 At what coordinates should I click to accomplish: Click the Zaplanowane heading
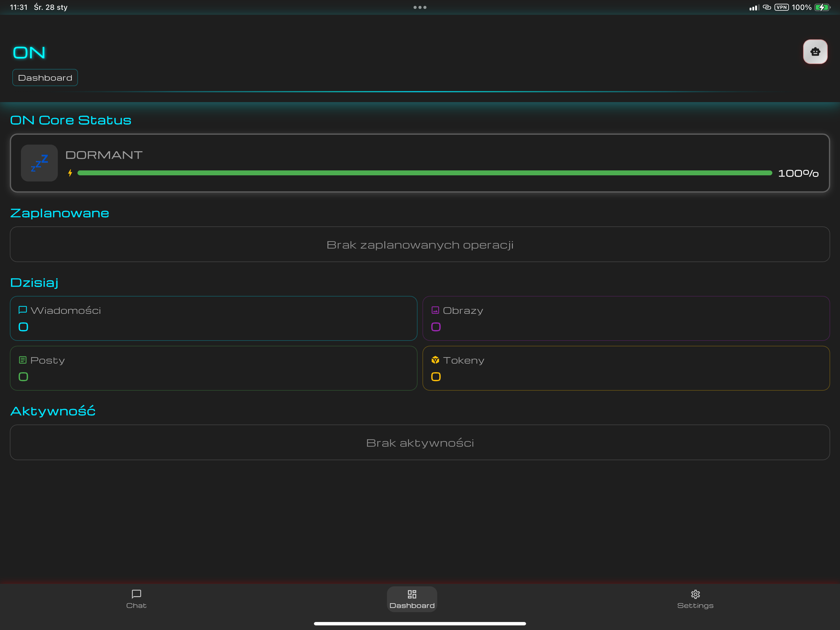coord(60,213)
